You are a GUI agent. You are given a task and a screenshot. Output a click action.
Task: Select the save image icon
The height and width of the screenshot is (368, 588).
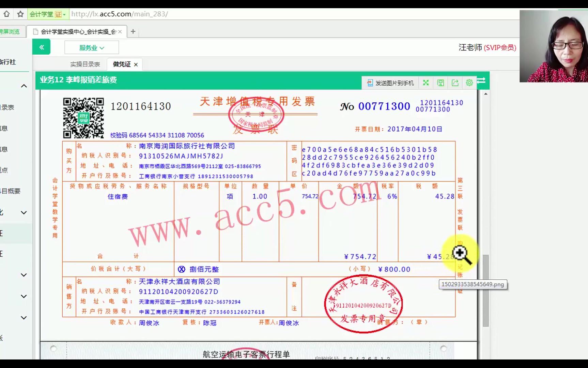(x=440, y=83)
